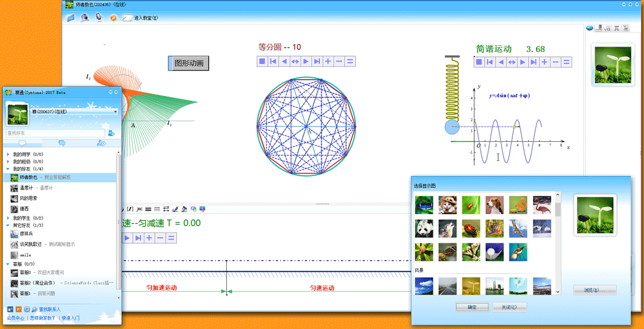The image size is (644, 329).
Task: Stop the 等分圆 animation with the square button
Action: tap(263, 61)
